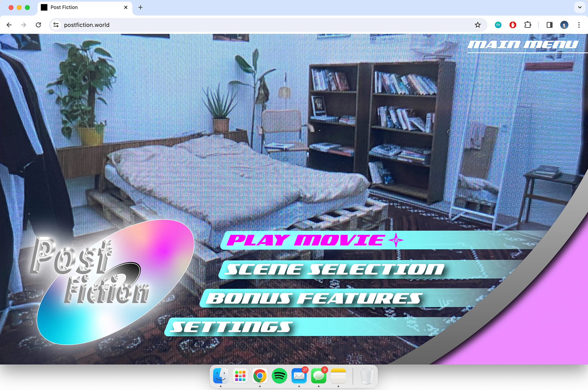Open the Settings menu option

coord(231,327)
